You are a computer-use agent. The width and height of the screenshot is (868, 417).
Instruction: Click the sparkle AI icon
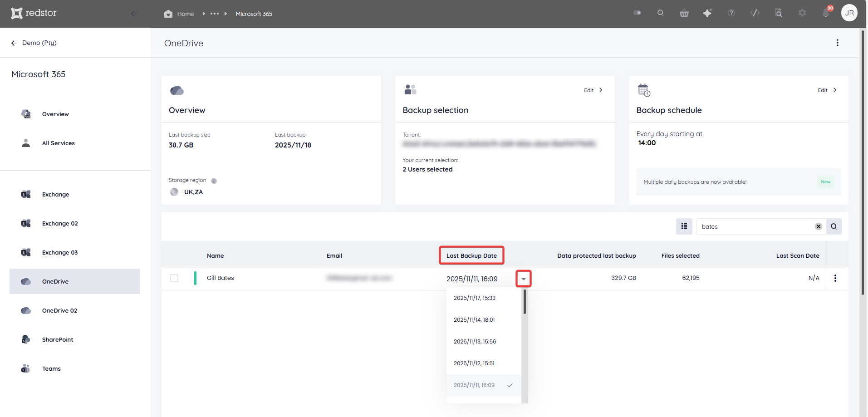707,13
